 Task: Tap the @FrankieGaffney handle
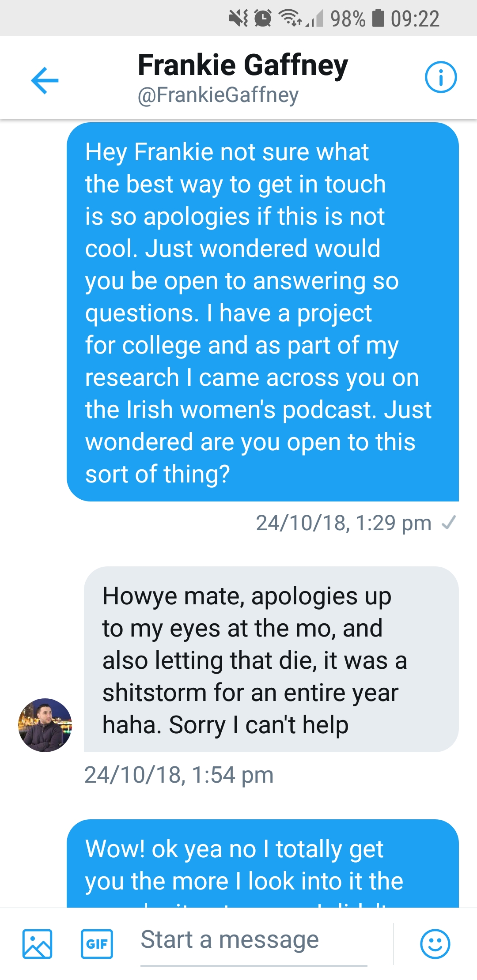pyautogui.click(x=218, y=95)
